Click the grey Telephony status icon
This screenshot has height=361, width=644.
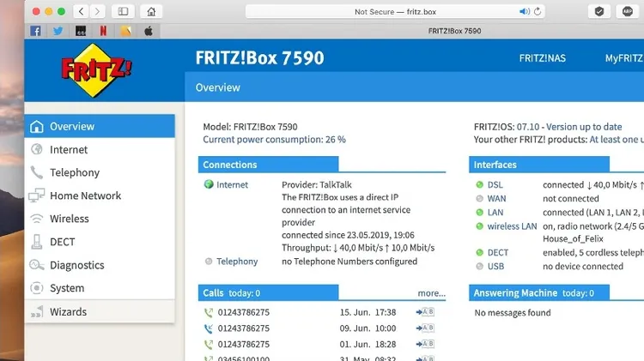coord(209,261)
